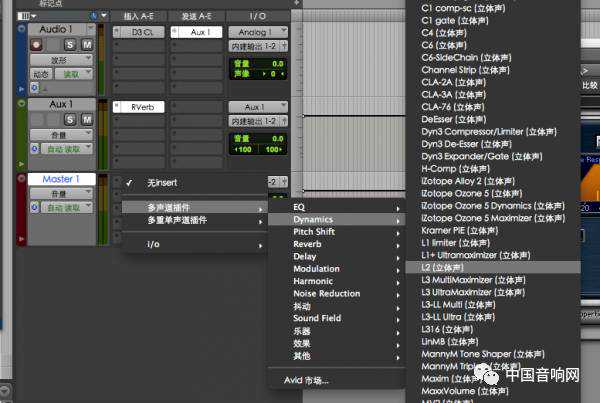Arm the Audio 1 record enable button
The width and height of the screenshot is (600, 403).
click(38, 46)
